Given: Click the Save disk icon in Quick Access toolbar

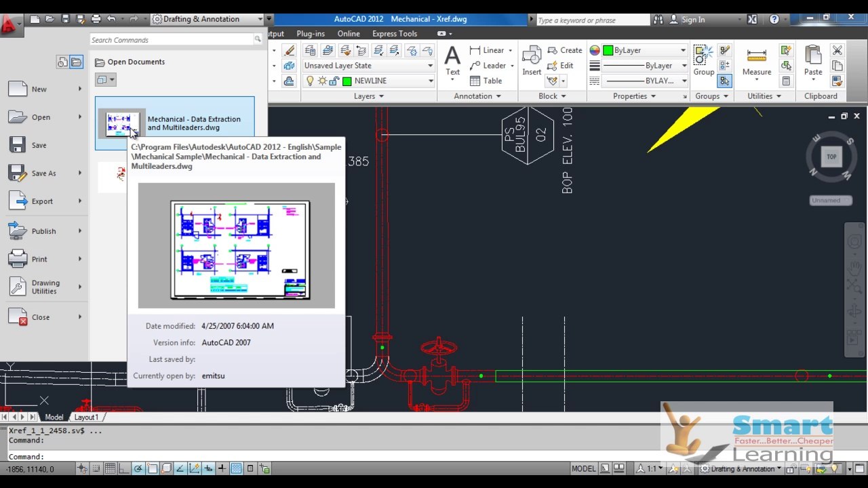Looking at the screenshot, I should tap(65, 19).
